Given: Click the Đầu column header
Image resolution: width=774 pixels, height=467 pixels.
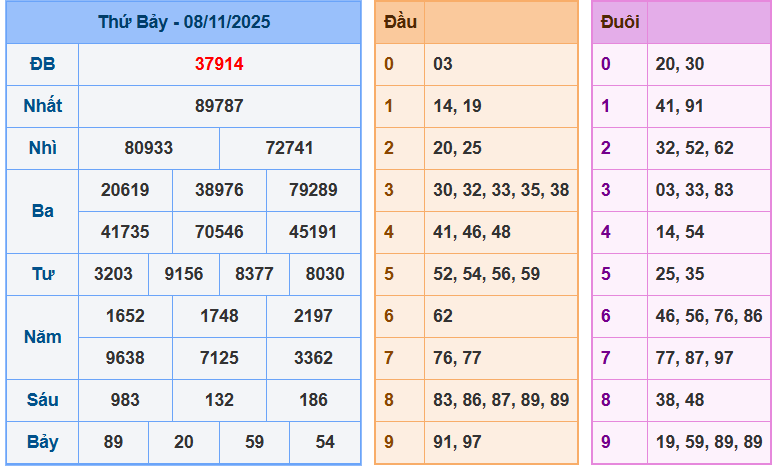Looking at the screenshot, I should (x=400, y=22).
